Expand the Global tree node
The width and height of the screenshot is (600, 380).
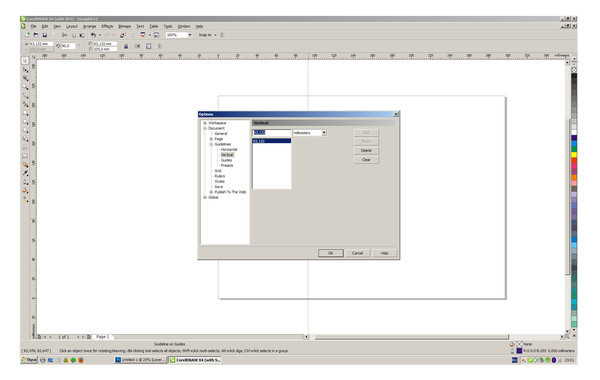(x=205, y=197)
